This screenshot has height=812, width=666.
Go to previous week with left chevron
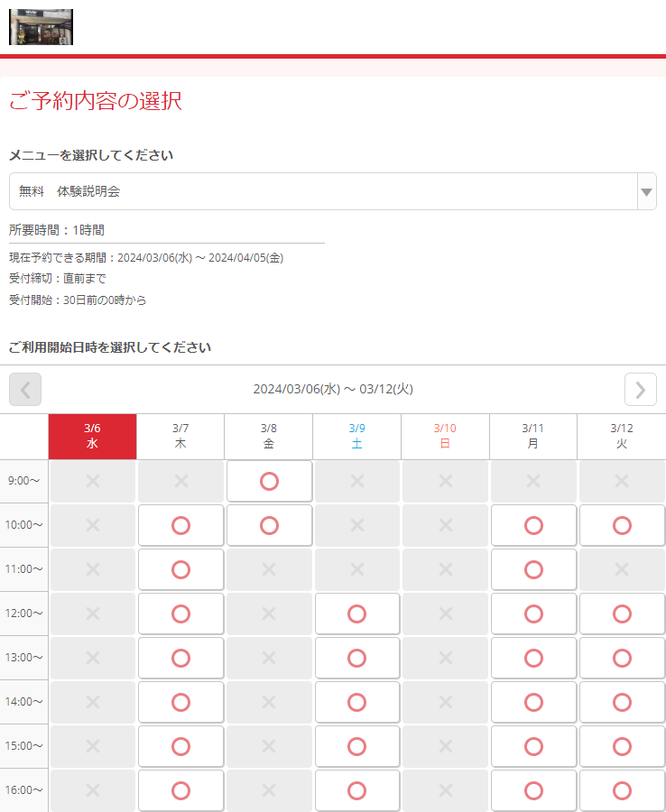[25, 389]
